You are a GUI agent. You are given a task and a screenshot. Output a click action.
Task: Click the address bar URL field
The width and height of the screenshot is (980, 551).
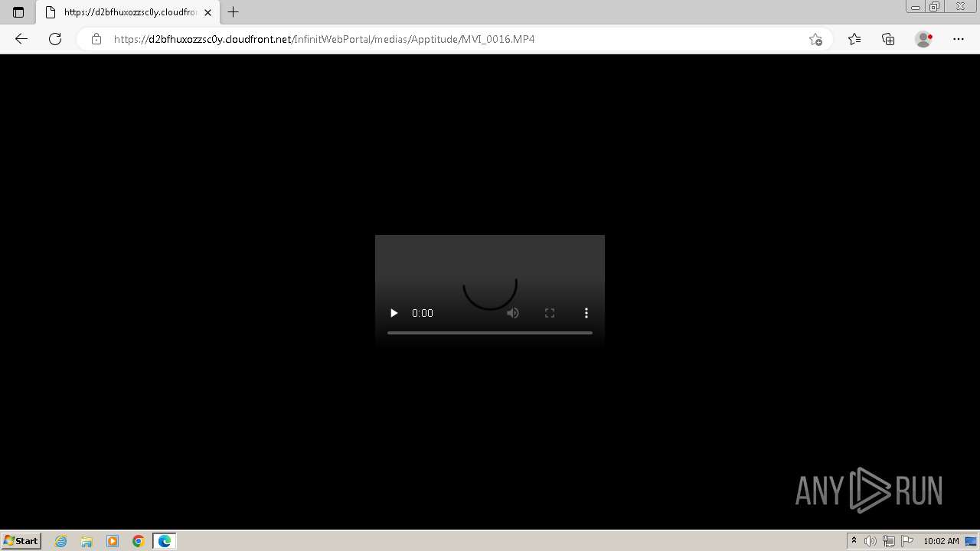[456, 39]
